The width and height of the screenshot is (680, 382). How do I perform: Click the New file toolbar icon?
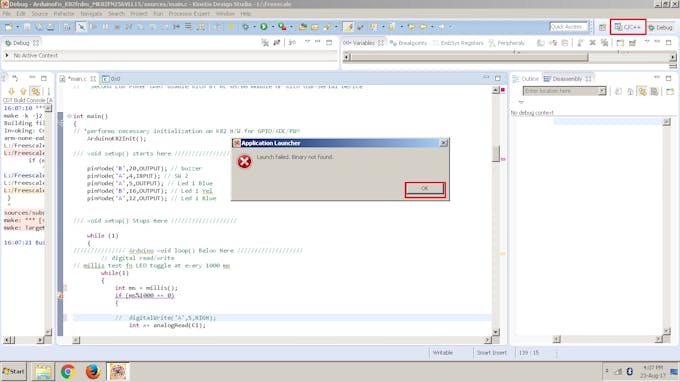[x=9, y=27]
